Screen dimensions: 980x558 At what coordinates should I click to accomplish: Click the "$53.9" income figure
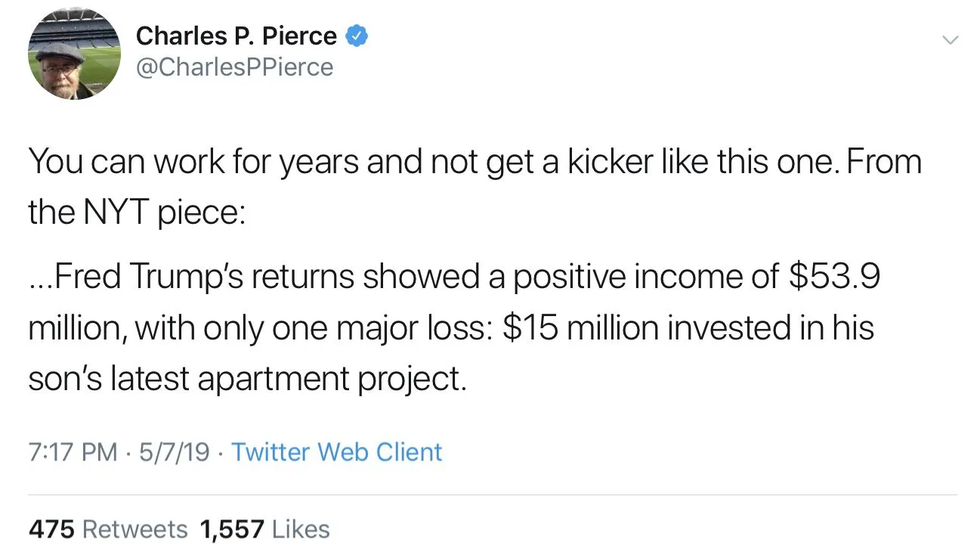click(834, 277)
